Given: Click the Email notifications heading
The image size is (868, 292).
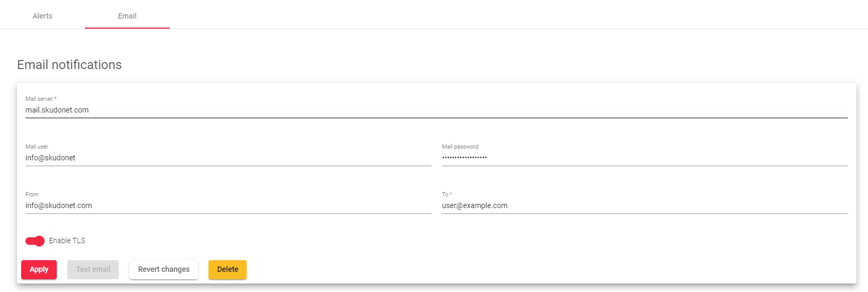Looking at the screenshot, I should pos(70,65).
